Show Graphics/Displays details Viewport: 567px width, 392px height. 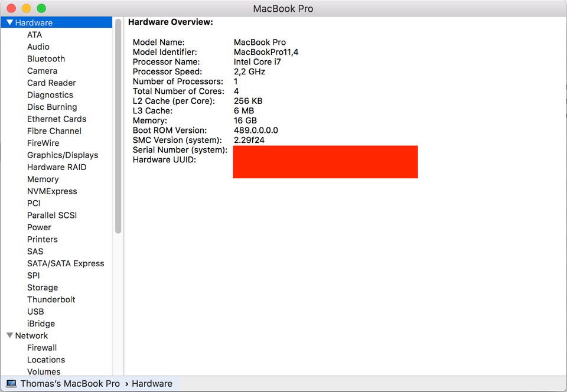[63, 155]
